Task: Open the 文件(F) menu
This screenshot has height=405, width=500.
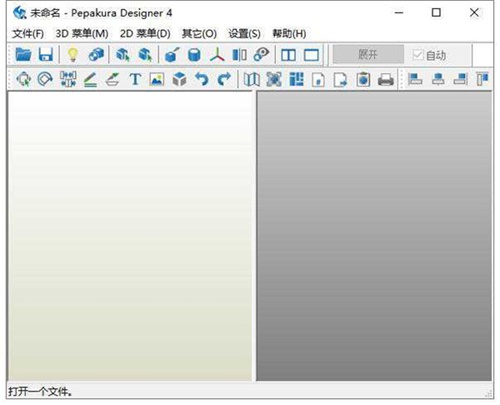Action: pos(28,33)
